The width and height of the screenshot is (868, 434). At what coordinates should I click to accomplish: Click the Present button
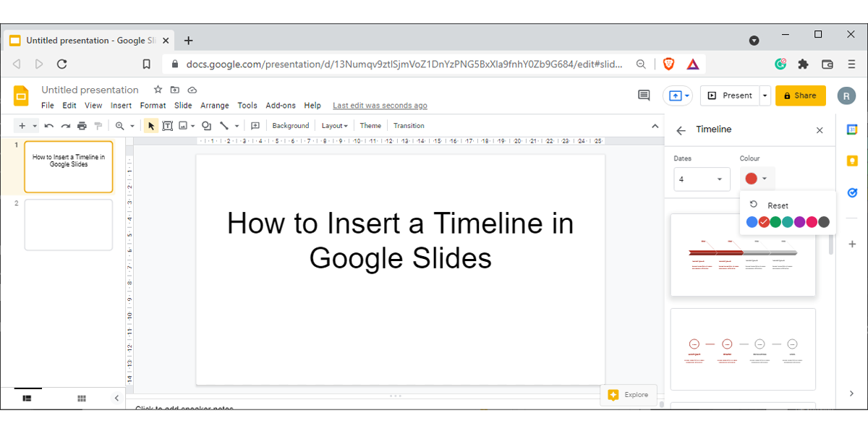click(x=729, y=95)
